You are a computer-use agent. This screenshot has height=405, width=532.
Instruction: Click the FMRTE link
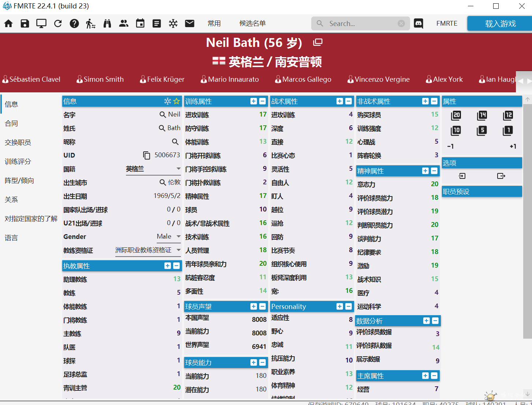coord(447,23)
